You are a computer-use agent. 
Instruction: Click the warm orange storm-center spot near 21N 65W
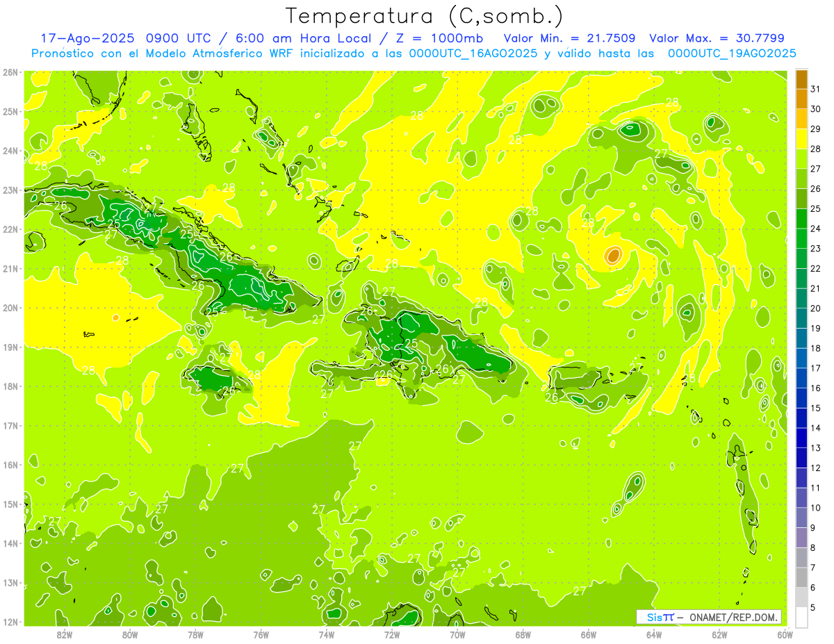[612, 256]
